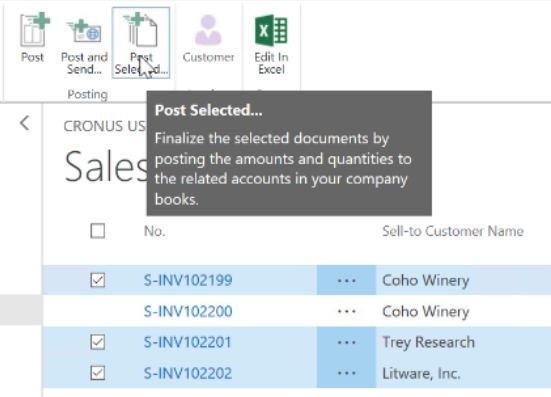Sort by the No. column header

[154, 231]
